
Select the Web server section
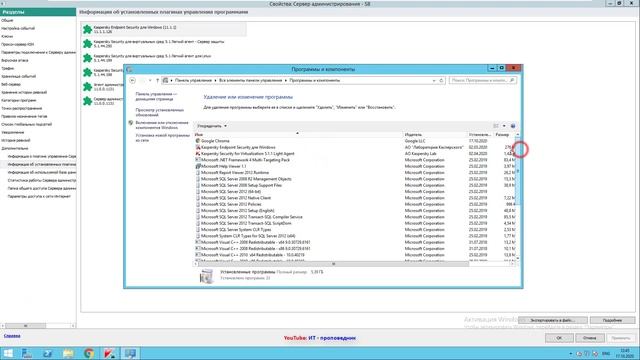pyautogui.click(x=11, y=84)
